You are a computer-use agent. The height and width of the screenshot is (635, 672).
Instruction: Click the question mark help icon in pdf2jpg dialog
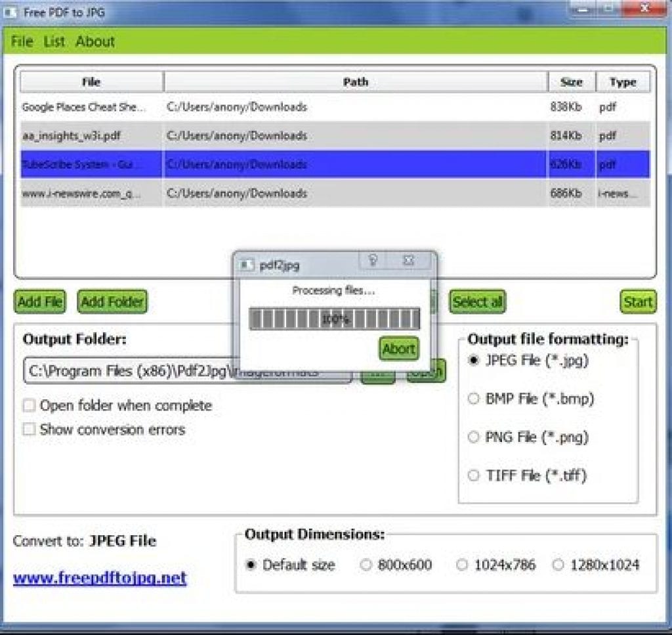click(373, 261)
